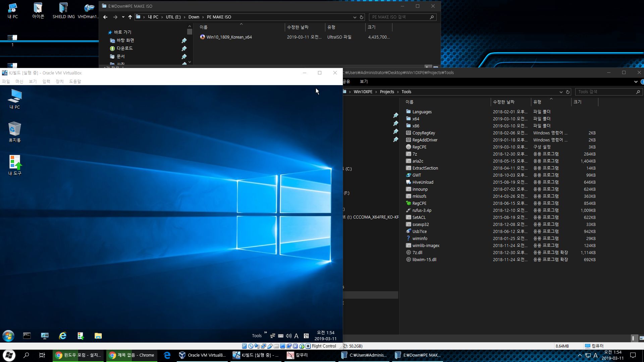Screen dimensions: 644x362
Task: Expand the guest taskbar Tools toolbar chevron
Action: 265,333
